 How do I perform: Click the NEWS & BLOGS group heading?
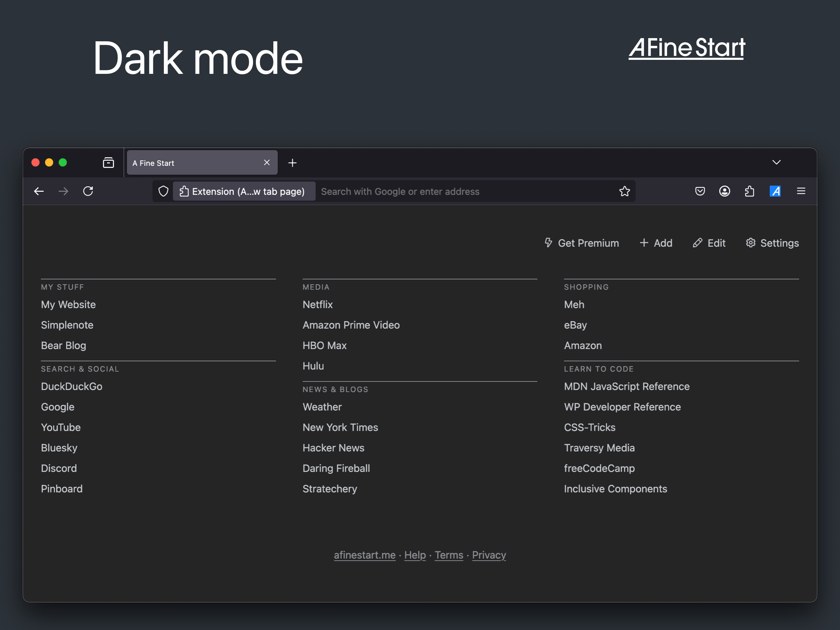[x=335, y=390]
